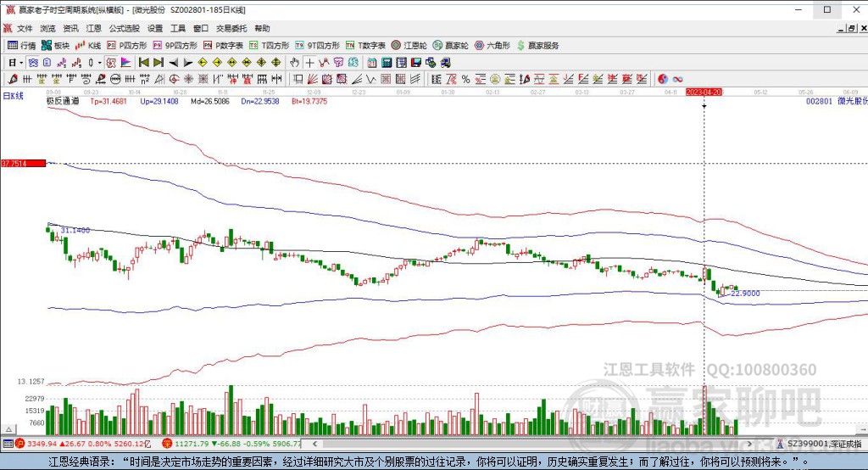Open the 公式选股 menu
The height and width of the screenshot is (470, 868).
coord(124,28)
